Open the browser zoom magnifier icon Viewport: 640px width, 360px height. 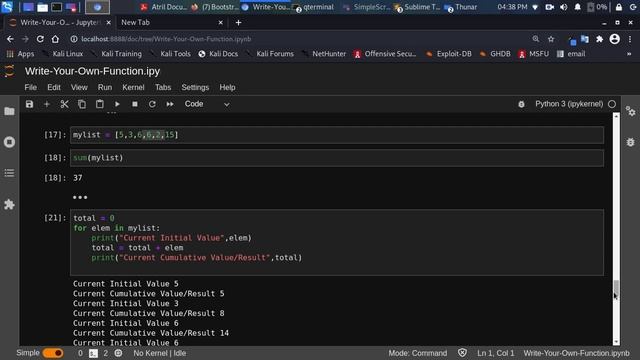point(536,39)
